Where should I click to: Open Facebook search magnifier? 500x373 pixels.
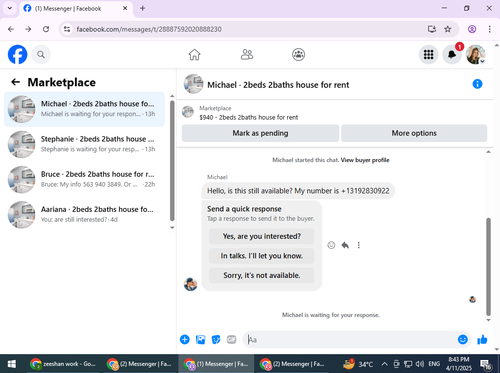(x=41, y=54)
